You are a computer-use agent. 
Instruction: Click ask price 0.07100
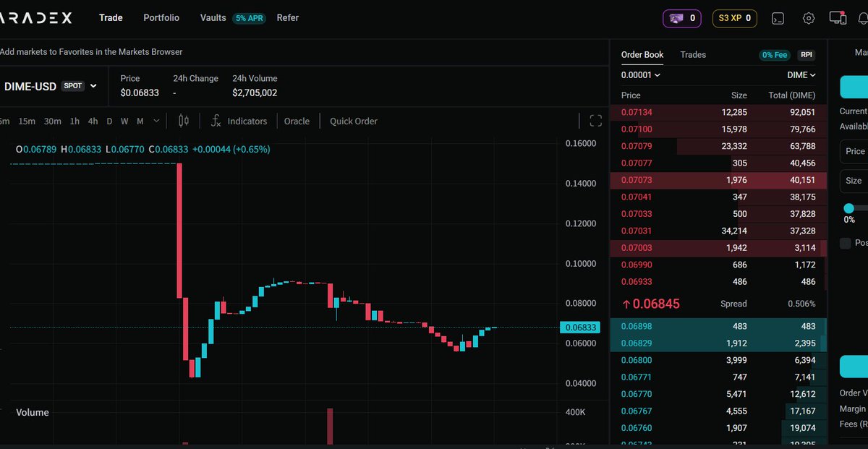point(636,129)
